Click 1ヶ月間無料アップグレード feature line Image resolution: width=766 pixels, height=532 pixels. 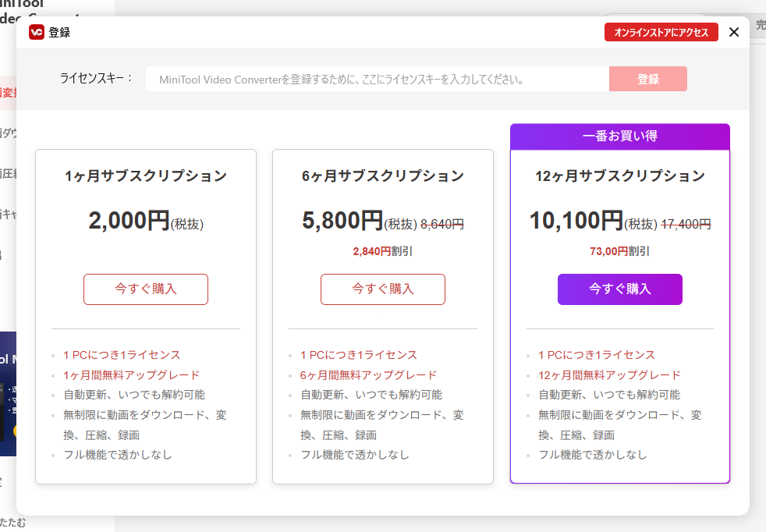131,375
